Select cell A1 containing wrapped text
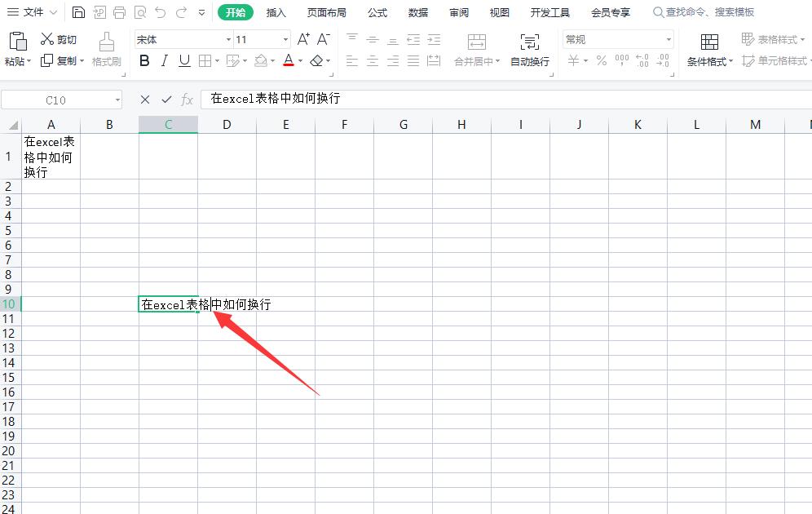 pyautogui.click(x=51, y=156)
